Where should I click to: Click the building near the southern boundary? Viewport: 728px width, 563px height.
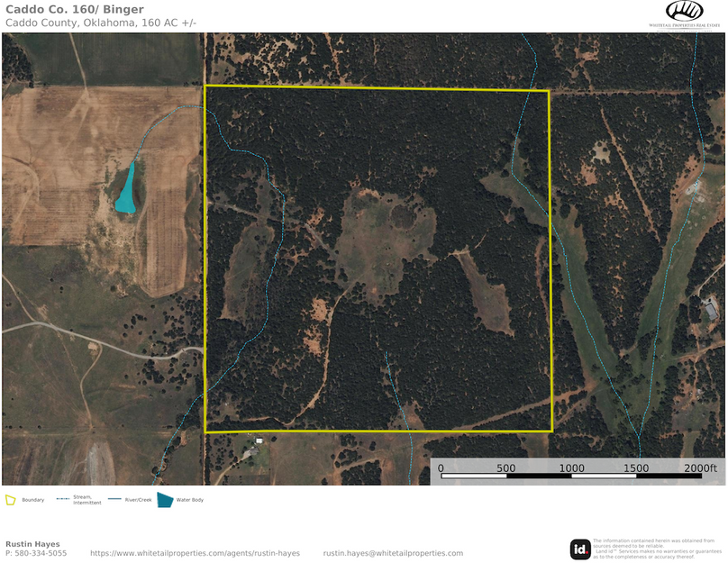(x=259, y=440)
